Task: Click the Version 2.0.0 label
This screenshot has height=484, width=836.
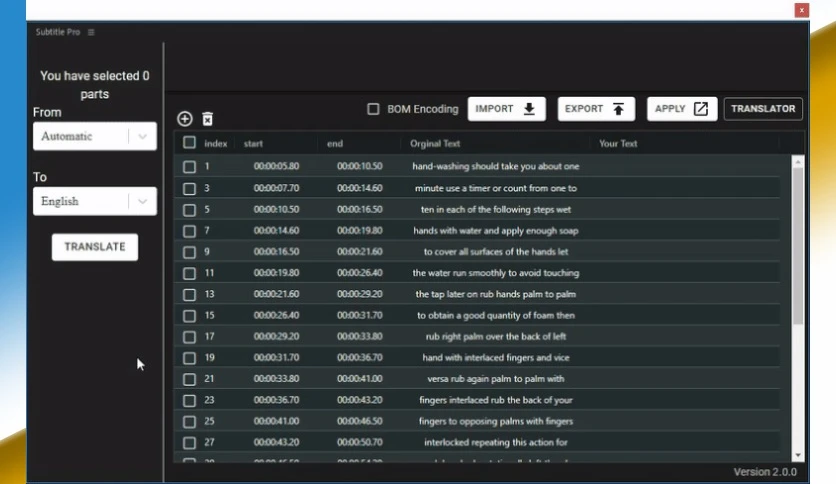Action: click(765, 472)
